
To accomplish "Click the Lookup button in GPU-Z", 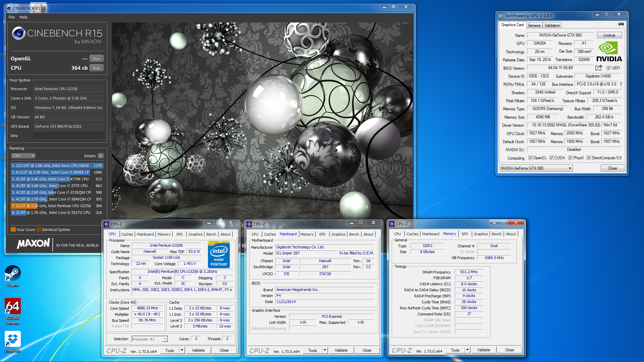I will pyautogui.click(x=609, y=35).
